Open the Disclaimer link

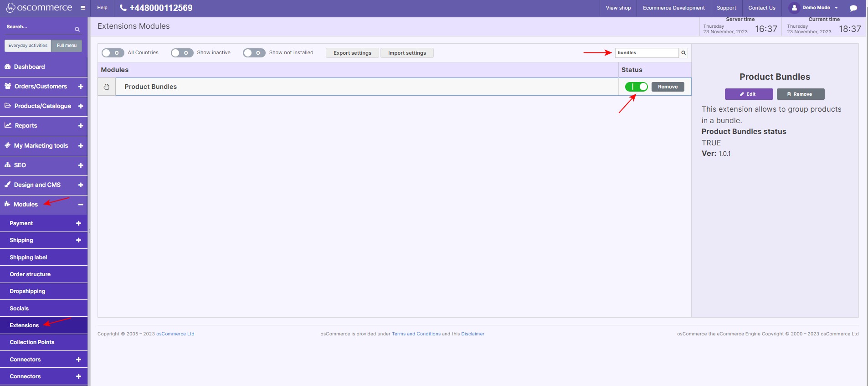(x=473, y=334)
